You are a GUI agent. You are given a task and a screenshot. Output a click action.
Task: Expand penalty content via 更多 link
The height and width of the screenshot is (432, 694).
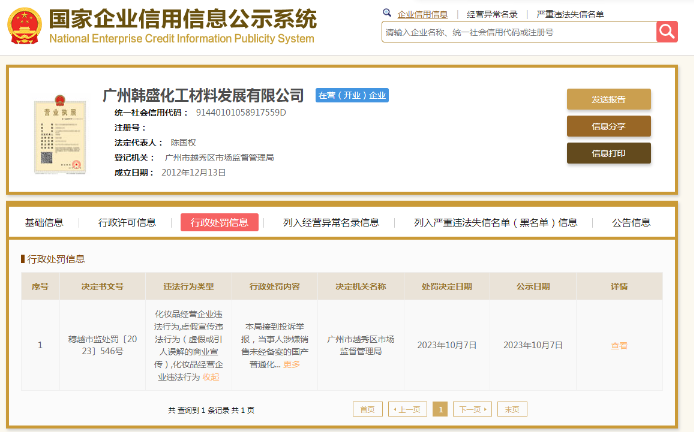point(291,364)
